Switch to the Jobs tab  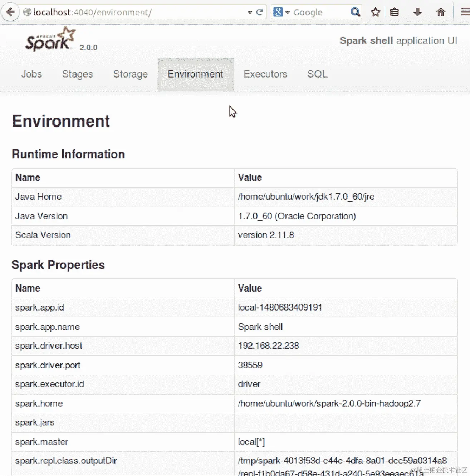[x=31, y=74]
